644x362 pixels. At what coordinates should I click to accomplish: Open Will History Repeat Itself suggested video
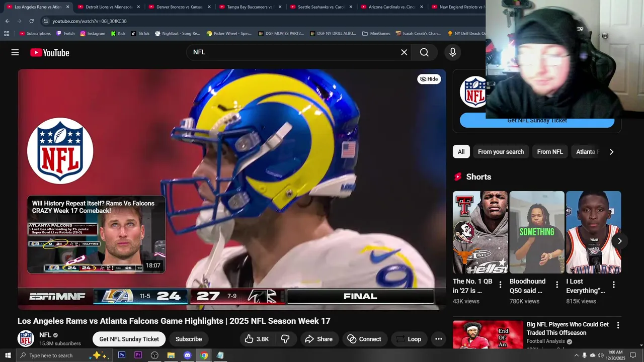pos(96,234)
